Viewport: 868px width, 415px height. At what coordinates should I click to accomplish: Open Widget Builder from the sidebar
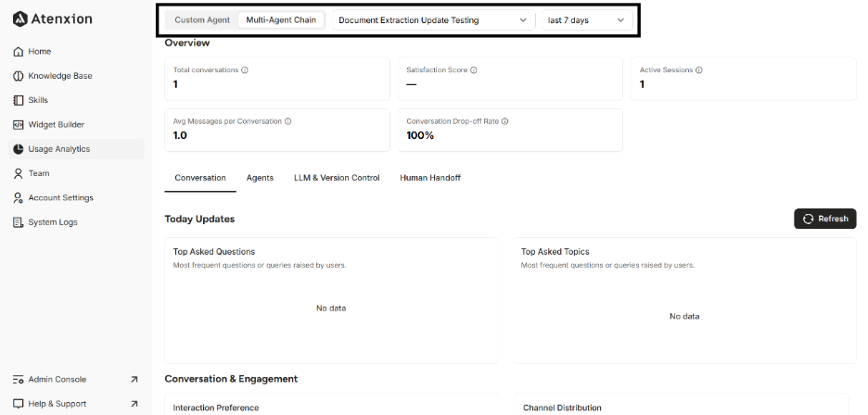point(76,124)
